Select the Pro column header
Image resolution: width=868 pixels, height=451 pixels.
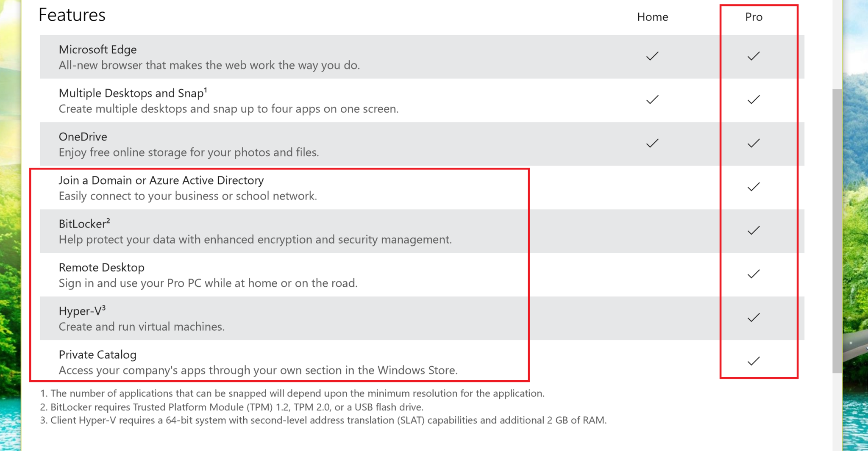point(754,17)
